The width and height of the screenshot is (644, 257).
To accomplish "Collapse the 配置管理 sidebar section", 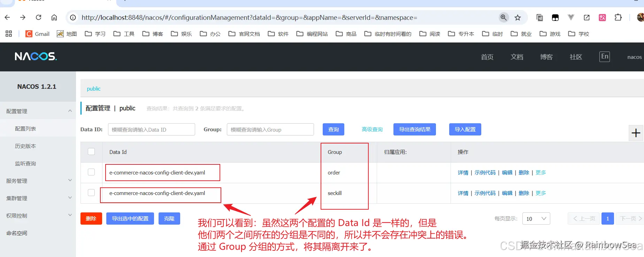I will pyautogui.click(x=38, y=111).
